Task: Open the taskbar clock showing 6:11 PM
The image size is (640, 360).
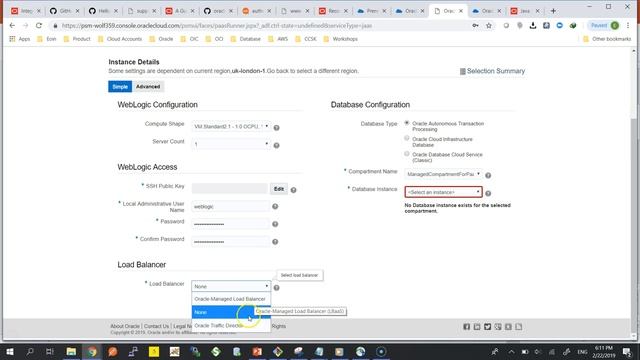Action: 604,351
